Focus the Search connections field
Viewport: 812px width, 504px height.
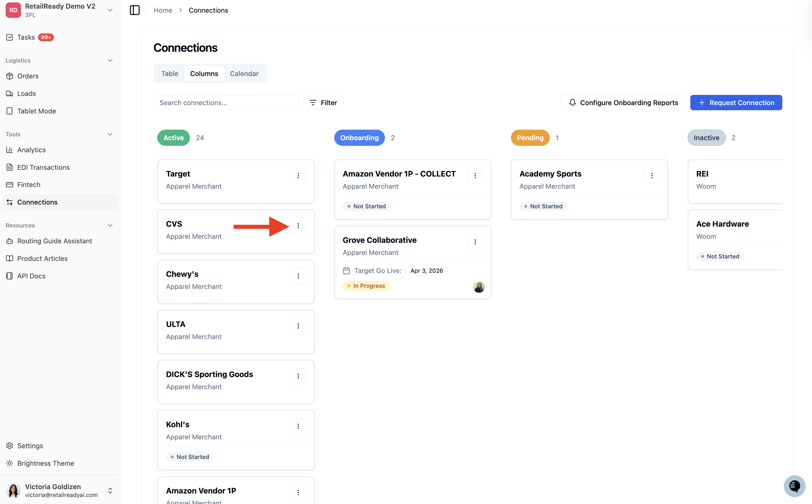[x=226, y=103]
